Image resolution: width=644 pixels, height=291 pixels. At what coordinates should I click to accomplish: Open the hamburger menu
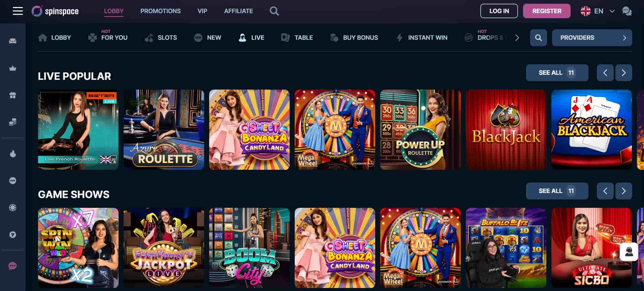coord(18,11)
